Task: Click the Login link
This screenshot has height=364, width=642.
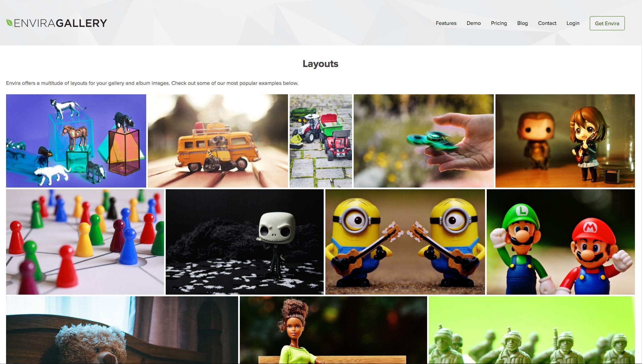Action: click(x=573, y=23)
